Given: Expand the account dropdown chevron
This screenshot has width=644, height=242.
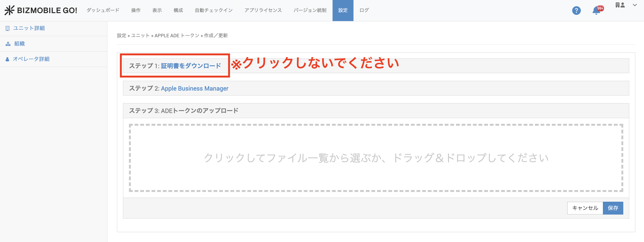Looking at the screenshot, I should tap(635, 5).
